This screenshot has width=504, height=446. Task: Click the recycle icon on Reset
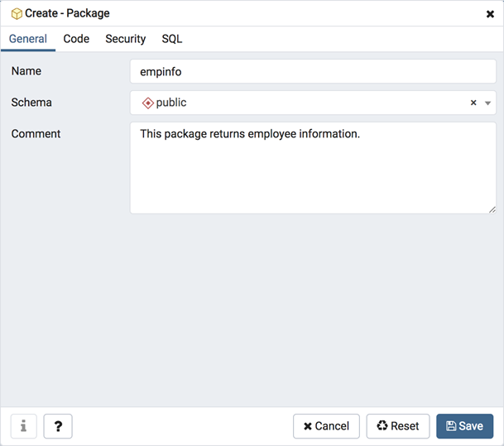click(382, 425)
